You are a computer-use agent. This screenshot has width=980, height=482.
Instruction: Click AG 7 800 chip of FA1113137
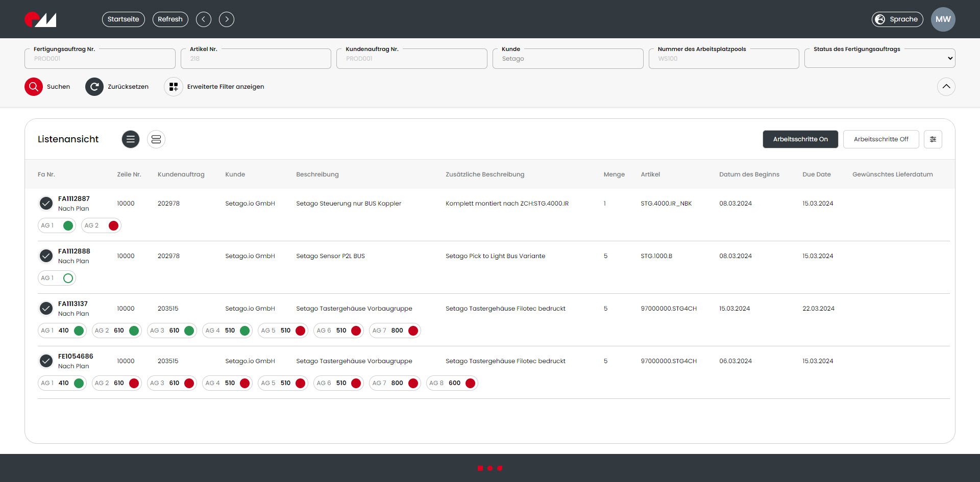click(395, 331)
